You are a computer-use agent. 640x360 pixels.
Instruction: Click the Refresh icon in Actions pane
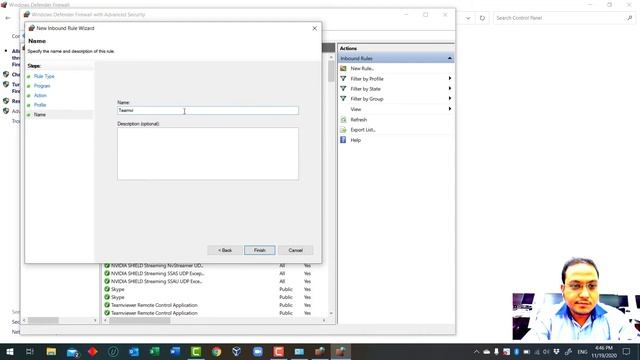343,120
